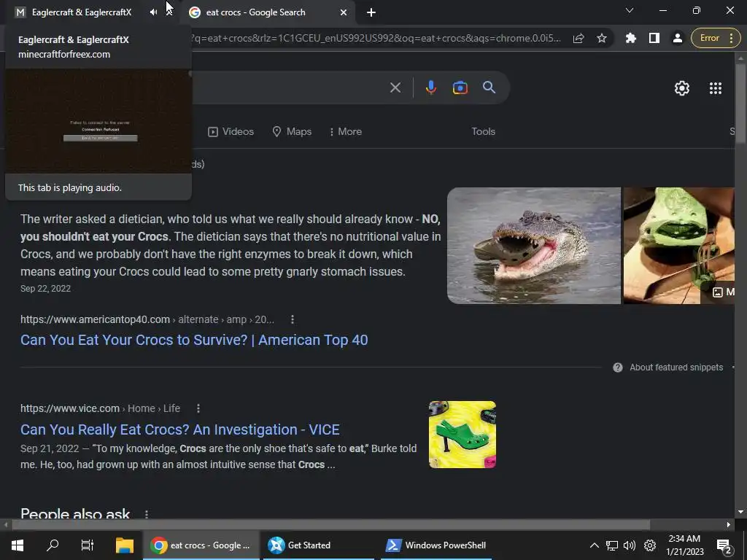Click the americantop40.com URL text

[x=95, y=319]
